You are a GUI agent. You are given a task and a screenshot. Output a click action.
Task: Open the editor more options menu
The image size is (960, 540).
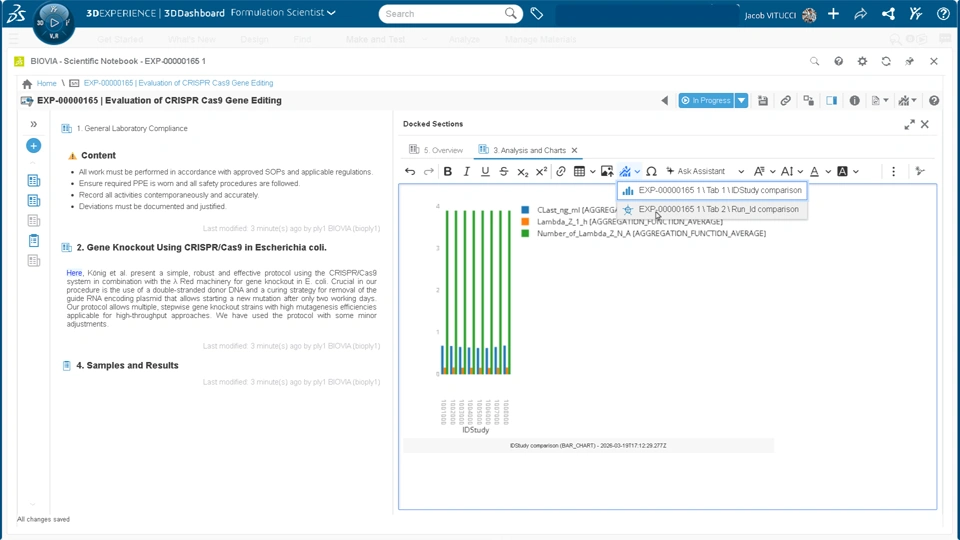pos(893,171)
